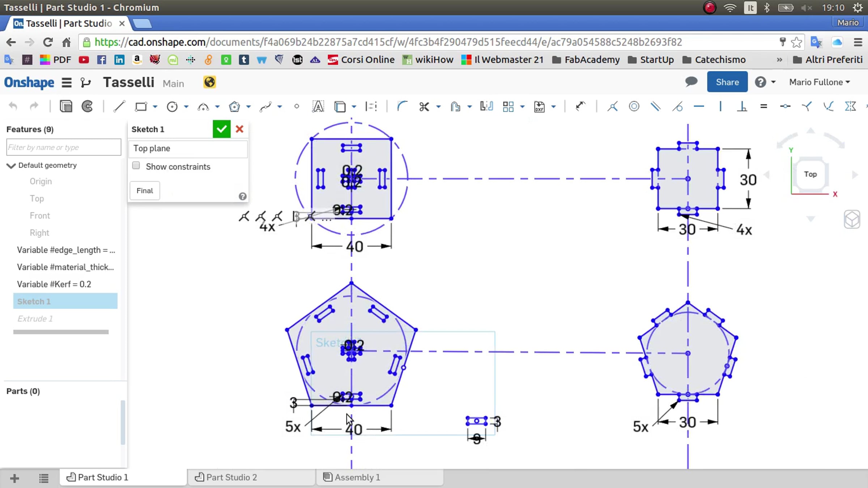The width and height of the screenshot is (868, 488).
Task: Open the version graph branch icon
Action: point(86,82)
